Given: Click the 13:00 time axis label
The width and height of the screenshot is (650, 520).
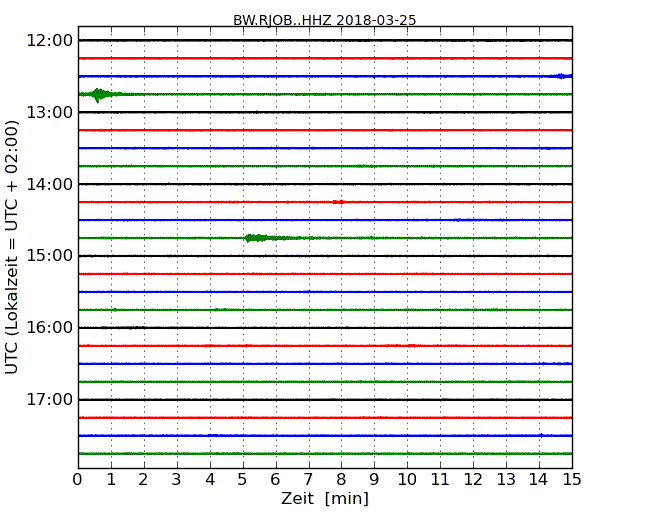Looking at the screenshot, I should [50, 112].
